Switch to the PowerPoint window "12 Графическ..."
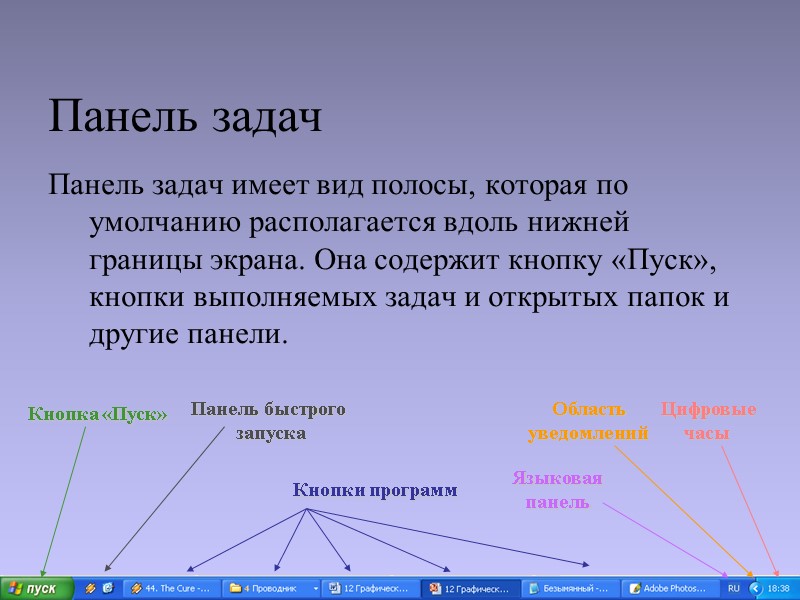The height and width of the screenshot is (600, 800). click(470, 588)
